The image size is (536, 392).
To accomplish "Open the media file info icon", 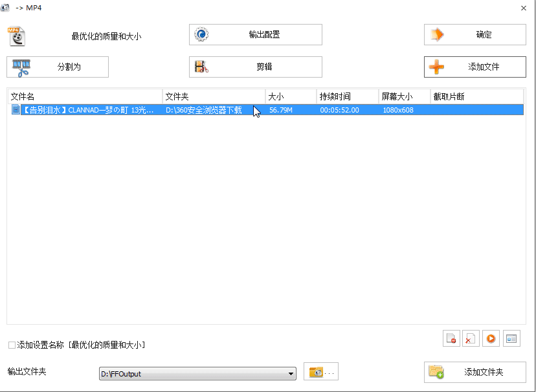I will pos(511,338).
